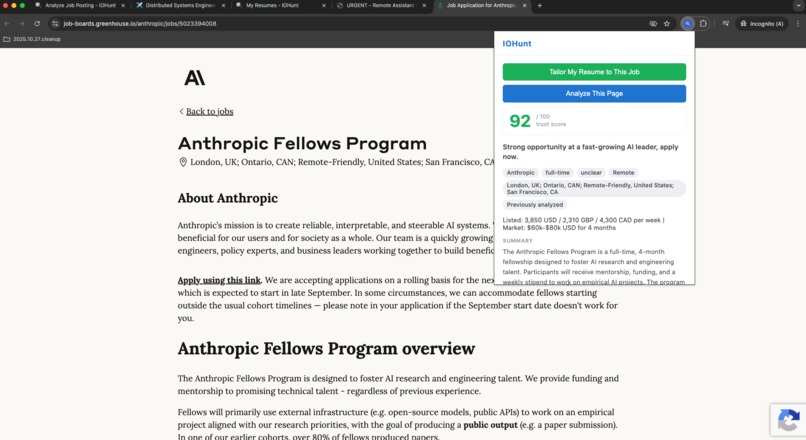Bookmark this page with the star icon
The width and height of the screenshot is (806, 440).
[667, 24]
